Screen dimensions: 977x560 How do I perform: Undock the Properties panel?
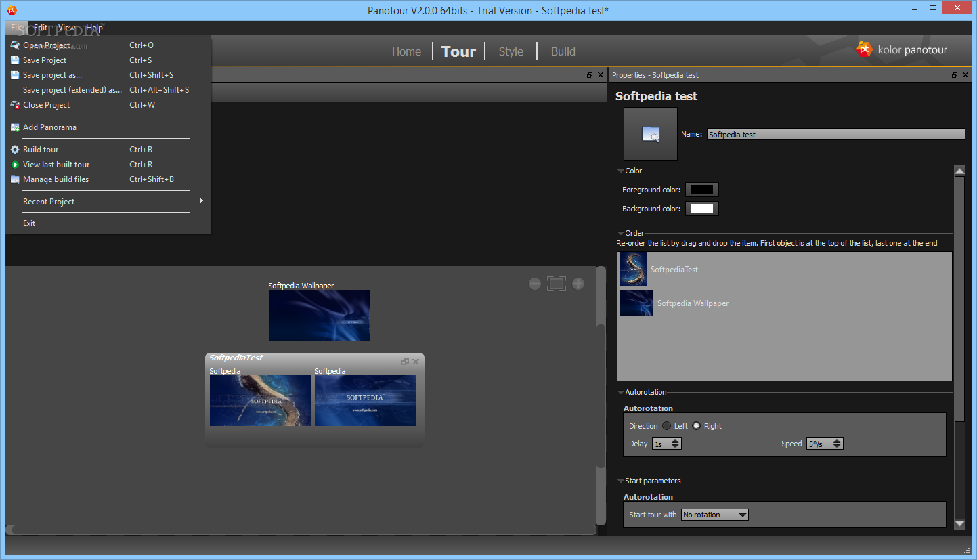[x=955, y=75]
